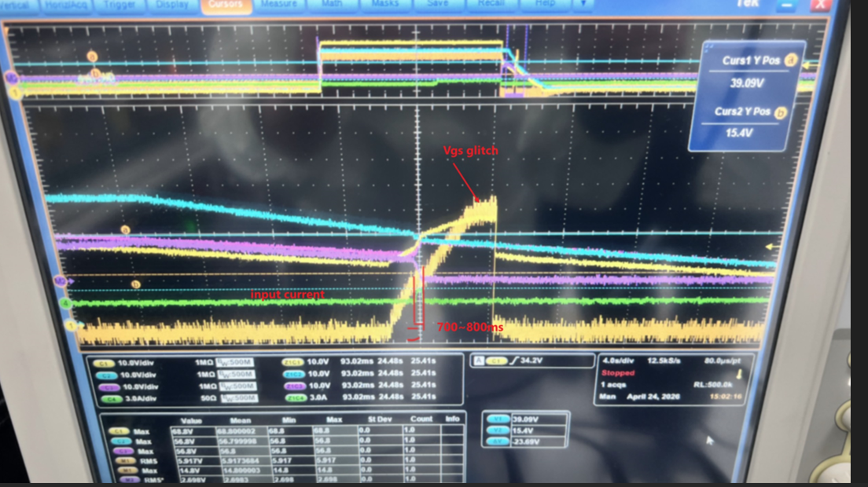868x487 pixels.
Task: Open the Help menu
Action: [545, 4]
